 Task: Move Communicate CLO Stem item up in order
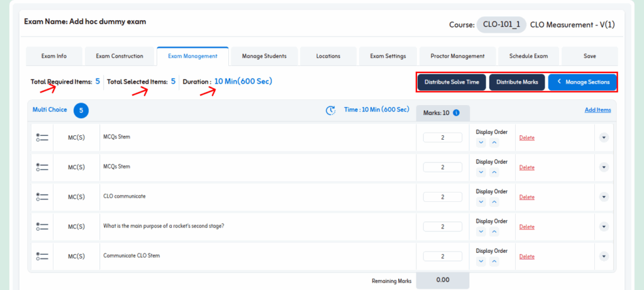pos(494,262)
